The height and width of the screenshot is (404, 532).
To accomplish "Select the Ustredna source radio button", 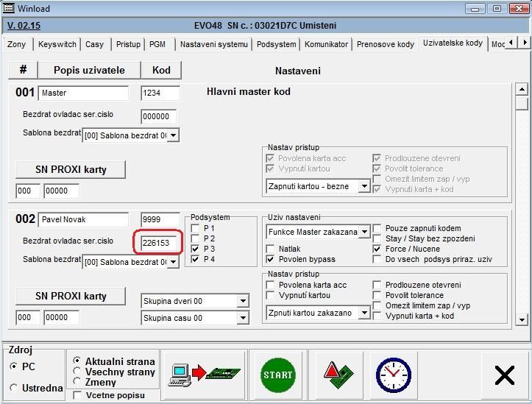I will [14, 388].
